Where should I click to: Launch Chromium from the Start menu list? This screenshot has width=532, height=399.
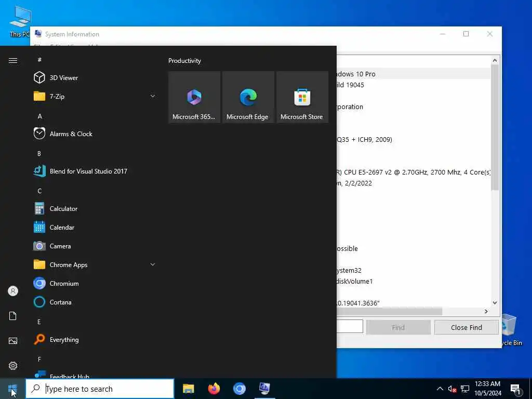tap(95, 283)
